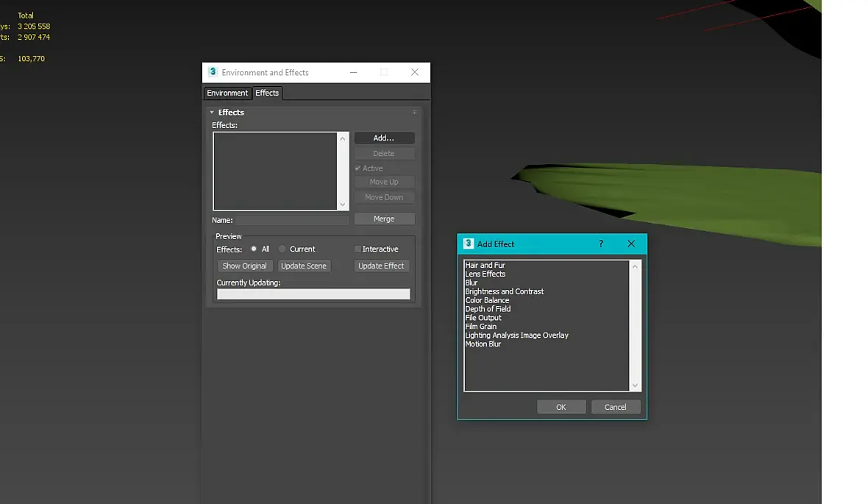Confirm with OK in Add Effect
The width and height of the screenshot is (868, 504).
(561, 407)
